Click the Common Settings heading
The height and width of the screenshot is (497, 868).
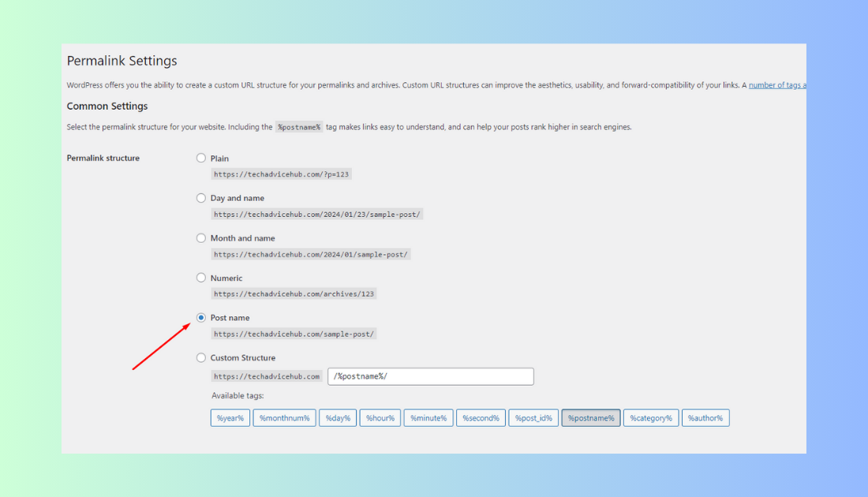[107, 106]
